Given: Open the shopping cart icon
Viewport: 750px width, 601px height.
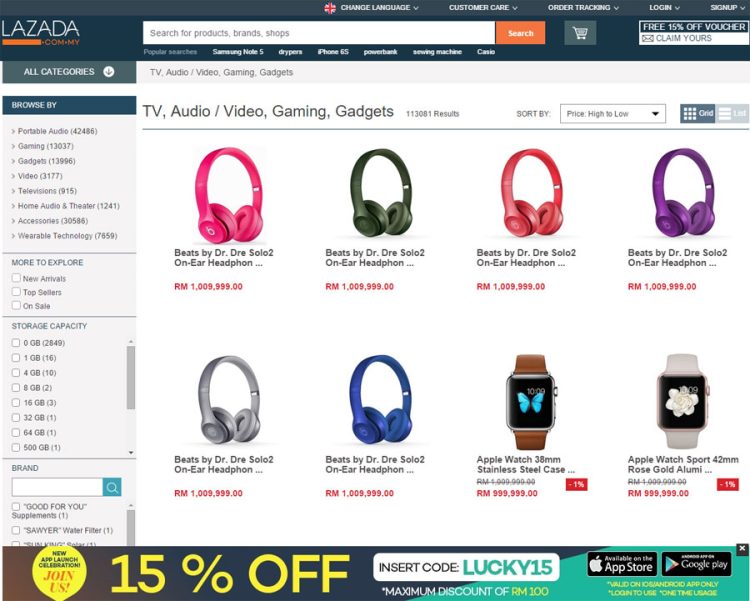Looking at the screenshot, I should [580, 33].
